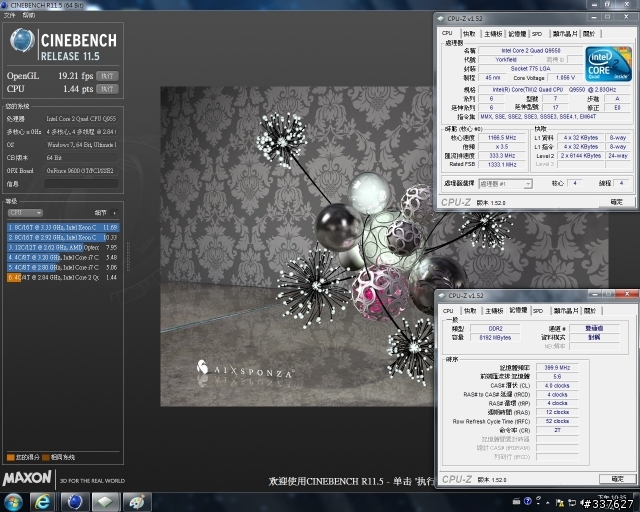Switch to SPD tab in upper CPU-Z
The height and width of the screenshot is (512, 640).
pyautogui.click(x=537, y=34)
